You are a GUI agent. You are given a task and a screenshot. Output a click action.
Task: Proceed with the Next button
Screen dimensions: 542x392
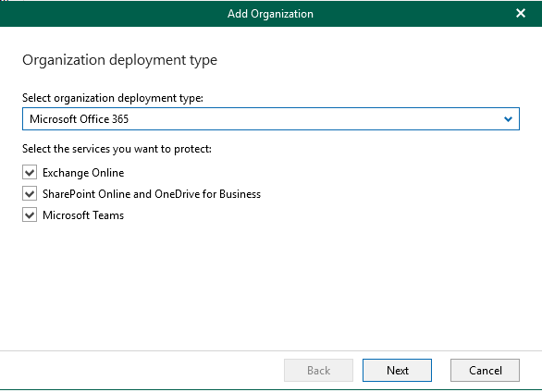tap(397, 370)
